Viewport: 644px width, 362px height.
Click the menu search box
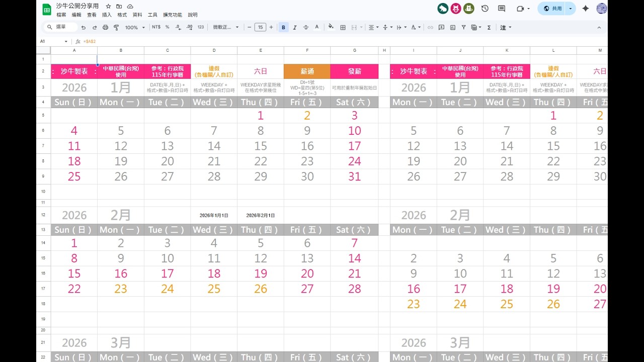tap(61, 27)
